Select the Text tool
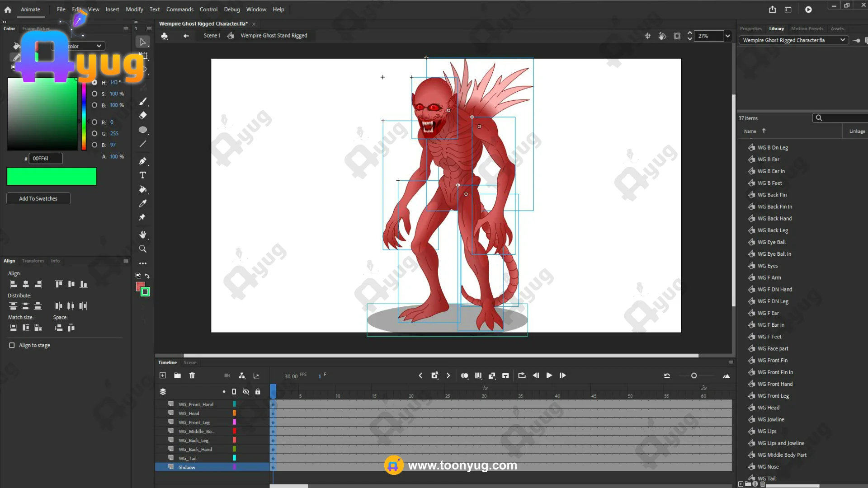The height and width of the screenshot is (488, 868). [143, 175]
